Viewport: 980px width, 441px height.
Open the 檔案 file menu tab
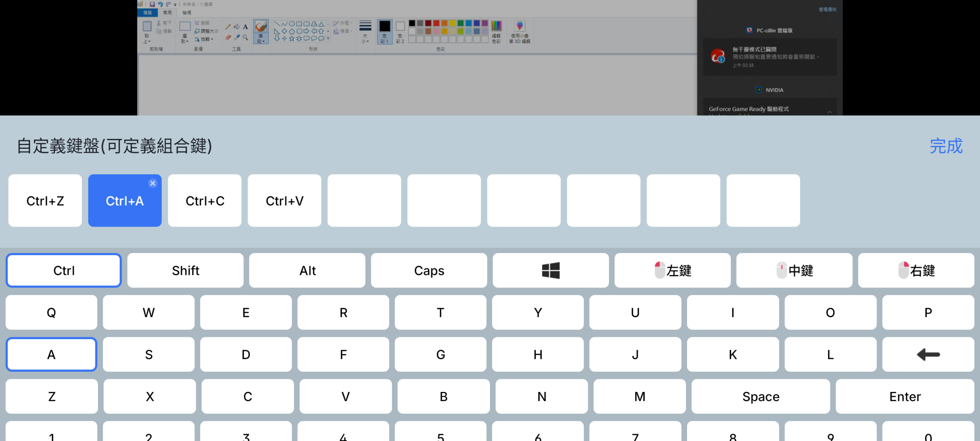tap(147, 13)
